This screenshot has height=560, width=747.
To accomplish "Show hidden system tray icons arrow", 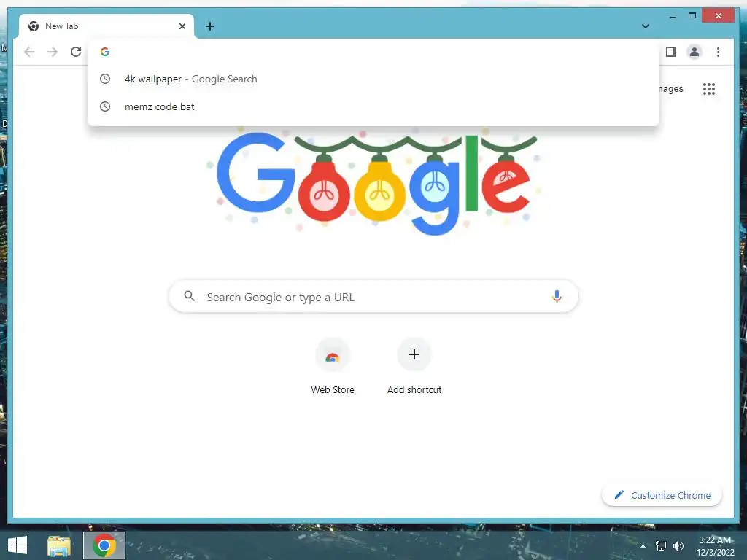I will click(643, 545).
